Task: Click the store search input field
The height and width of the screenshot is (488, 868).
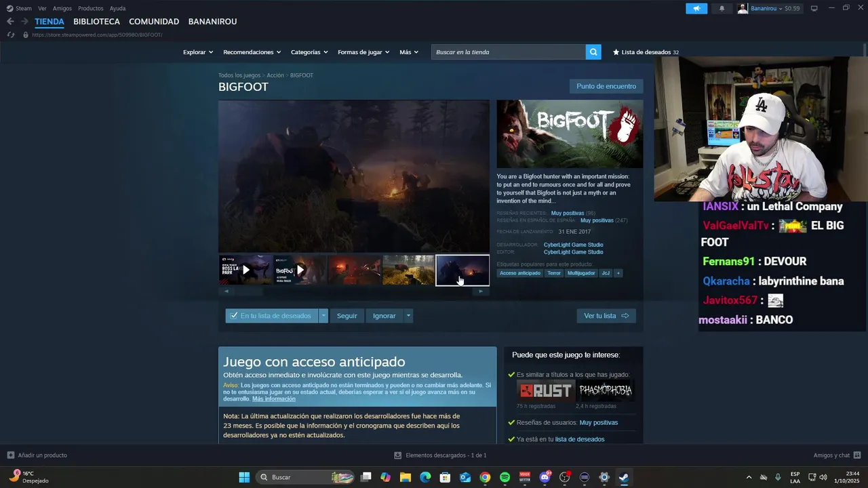Action: pyautogui.click(x=509, y=52)
